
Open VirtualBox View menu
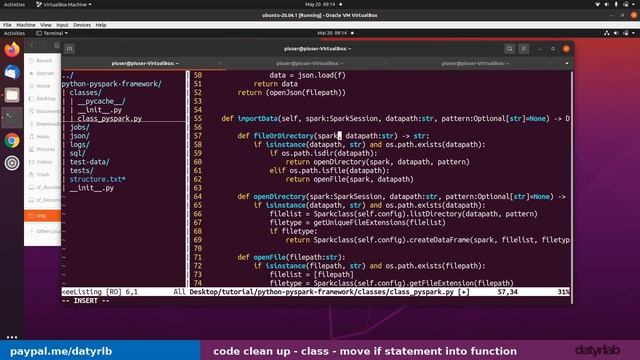[46, 25]
